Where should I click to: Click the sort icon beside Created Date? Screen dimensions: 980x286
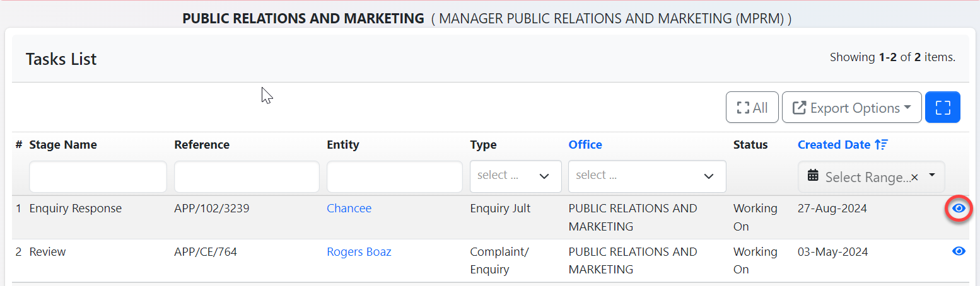tap(882, 145)
